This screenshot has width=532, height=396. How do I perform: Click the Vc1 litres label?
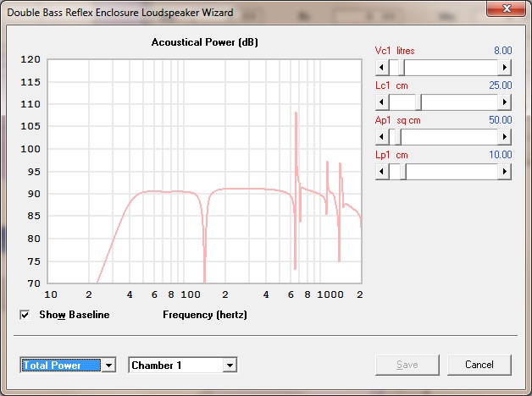[x=395, y=51]
